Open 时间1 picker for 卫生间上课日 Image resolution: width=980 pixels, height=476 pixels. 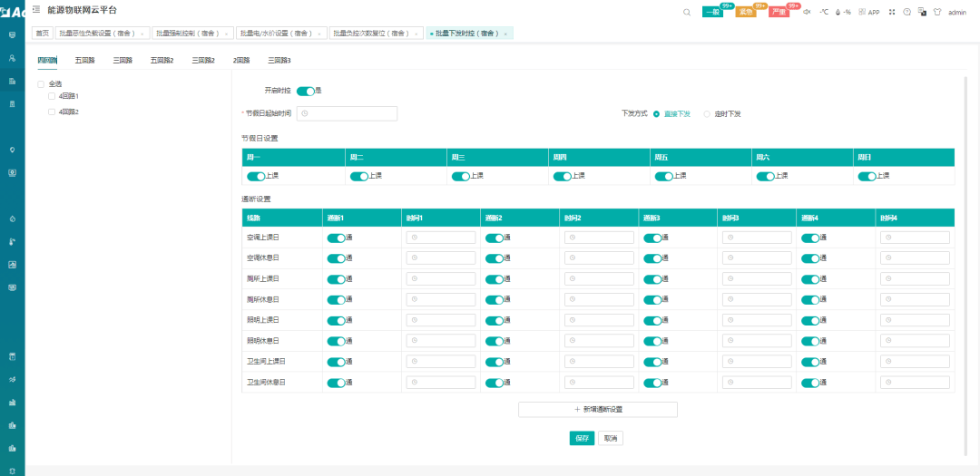coord(441,362)
